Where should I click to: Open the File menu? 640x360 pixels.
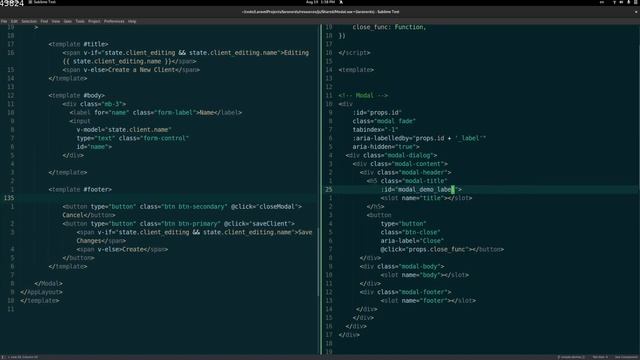point(4,21)
